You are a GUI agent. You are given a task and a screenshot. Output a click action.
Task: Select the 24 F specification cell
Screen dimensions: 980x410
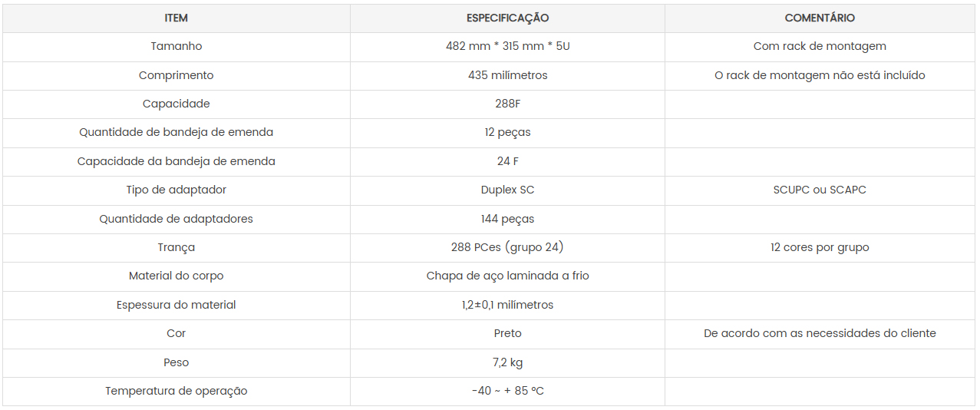[507, 161]
